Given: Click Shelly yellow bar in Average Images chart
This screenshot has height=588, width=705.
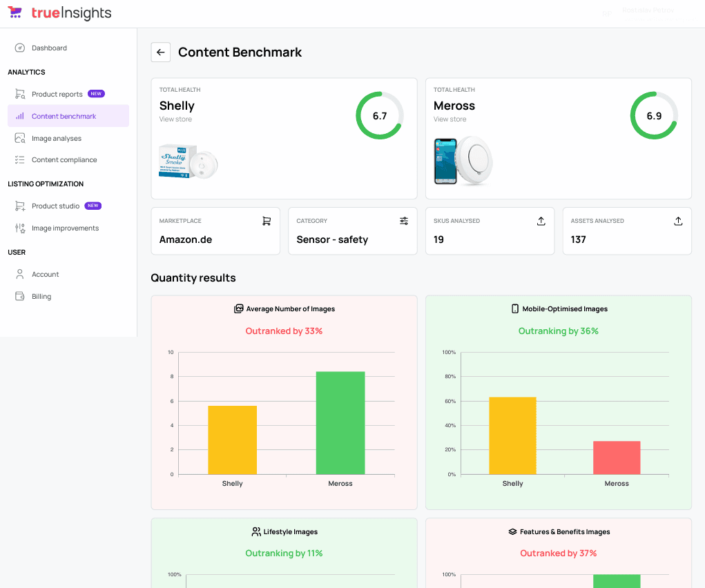Looking at the screenshot, I should pyautogui.click(x=233, y=440).
